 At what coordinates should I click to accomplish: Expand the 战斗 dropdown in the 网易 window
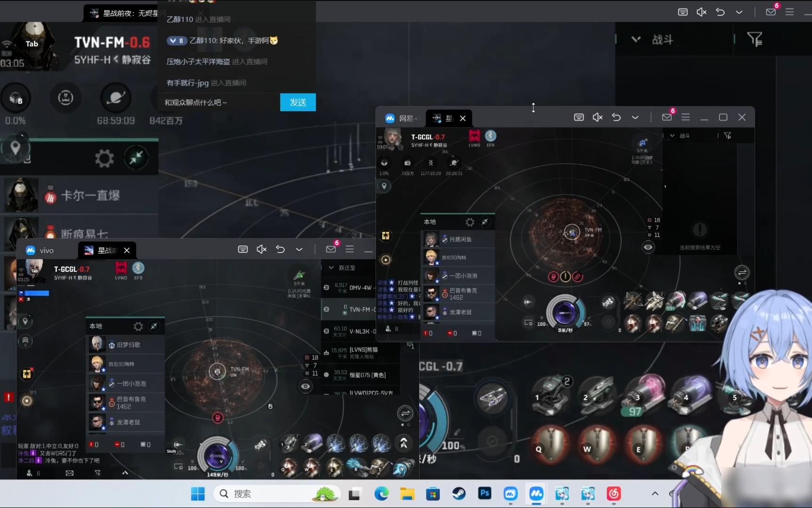pyautogui.click(x=672, y=135)
